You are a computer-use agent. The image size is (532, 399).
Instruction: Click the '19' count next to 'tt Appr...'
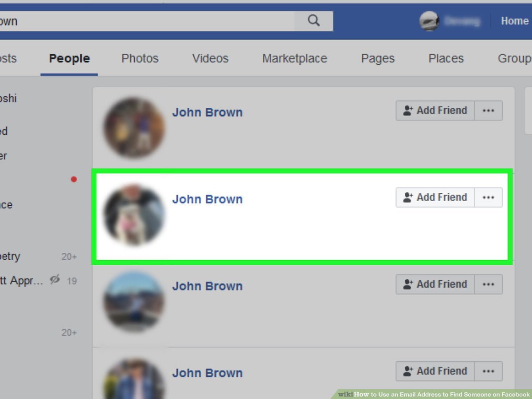point(72,281)
